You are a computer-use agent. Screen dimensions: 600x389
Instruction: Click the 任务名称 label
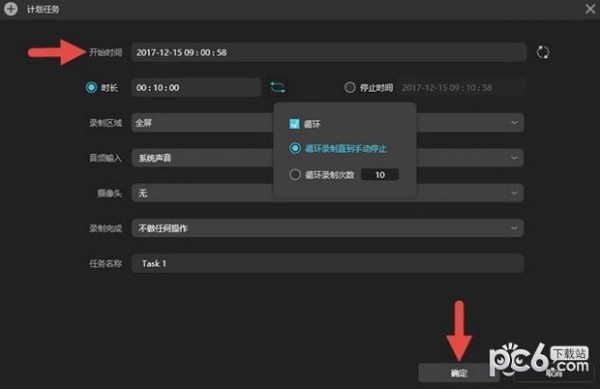(106, 264)
